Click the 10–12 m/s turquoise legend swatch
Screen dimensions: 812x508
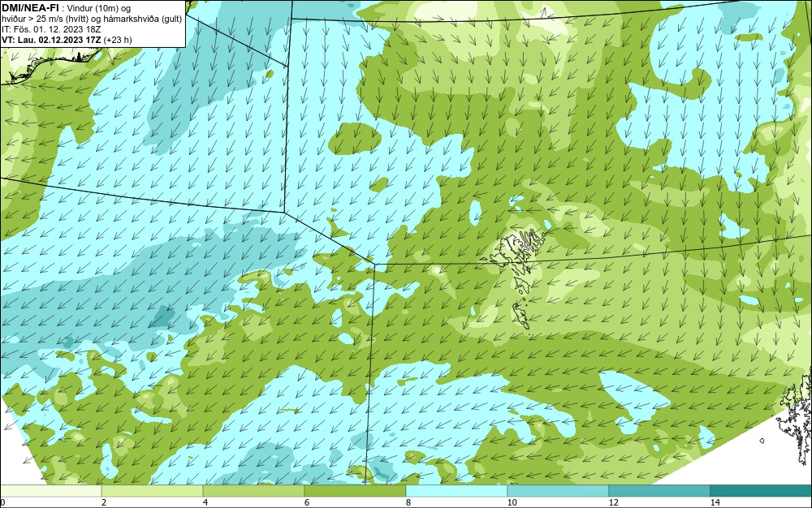[x=559, y=491]
